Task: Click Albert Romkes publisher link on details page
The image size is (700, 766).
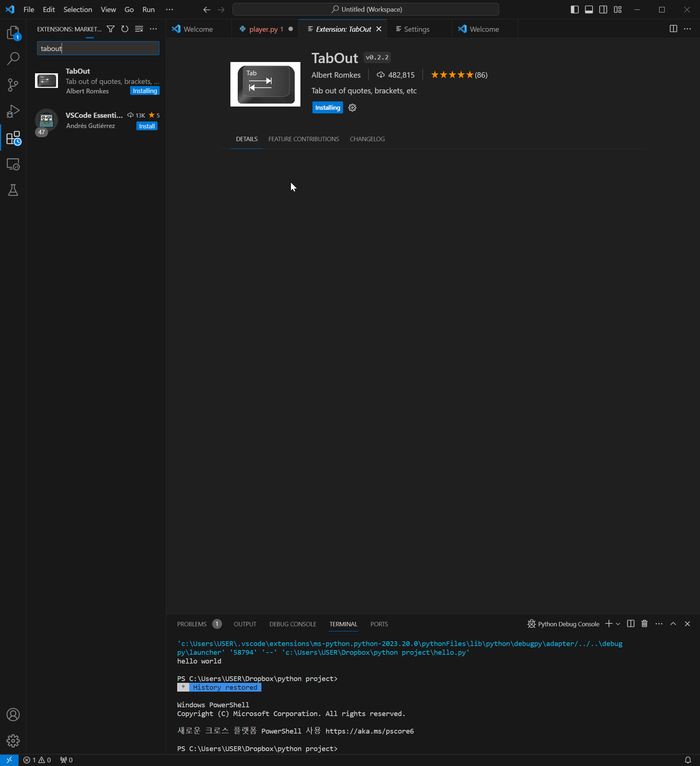Action: (336, 75)
